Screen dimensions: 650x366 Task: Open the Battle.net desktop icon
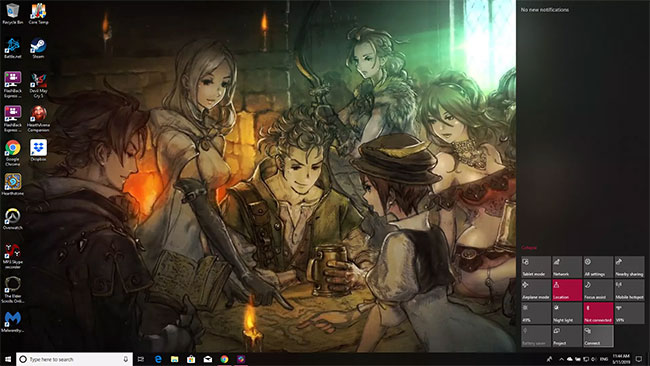12,48
